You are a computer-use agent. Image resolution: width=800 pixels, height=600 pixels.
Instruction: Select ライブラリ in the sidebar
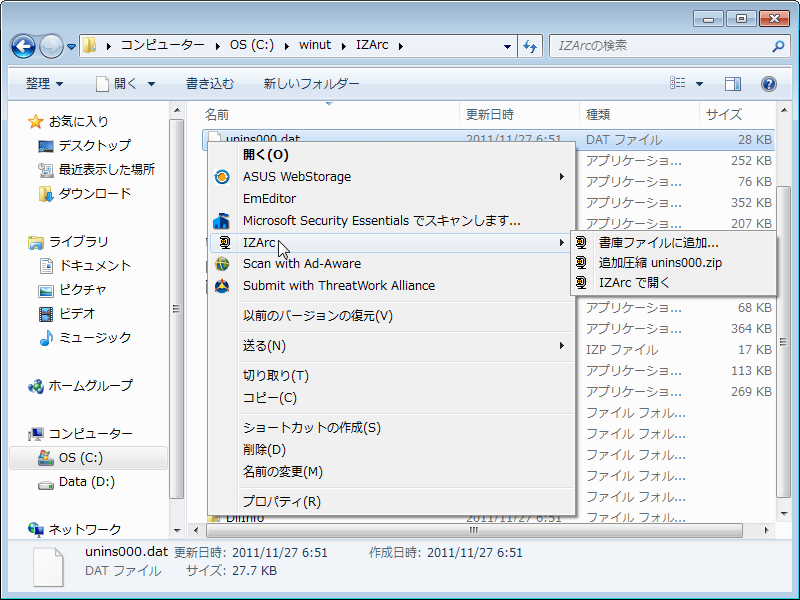[68, 242]
